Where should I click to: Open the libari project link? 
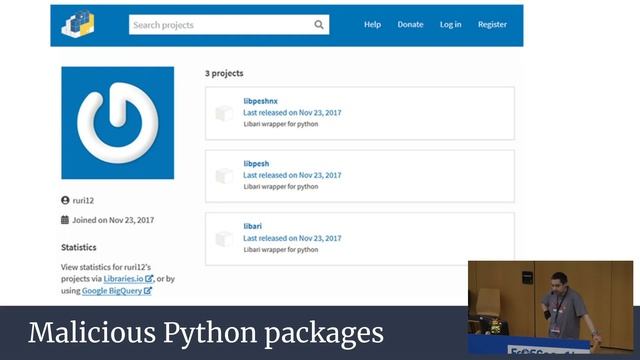point(253,226)
